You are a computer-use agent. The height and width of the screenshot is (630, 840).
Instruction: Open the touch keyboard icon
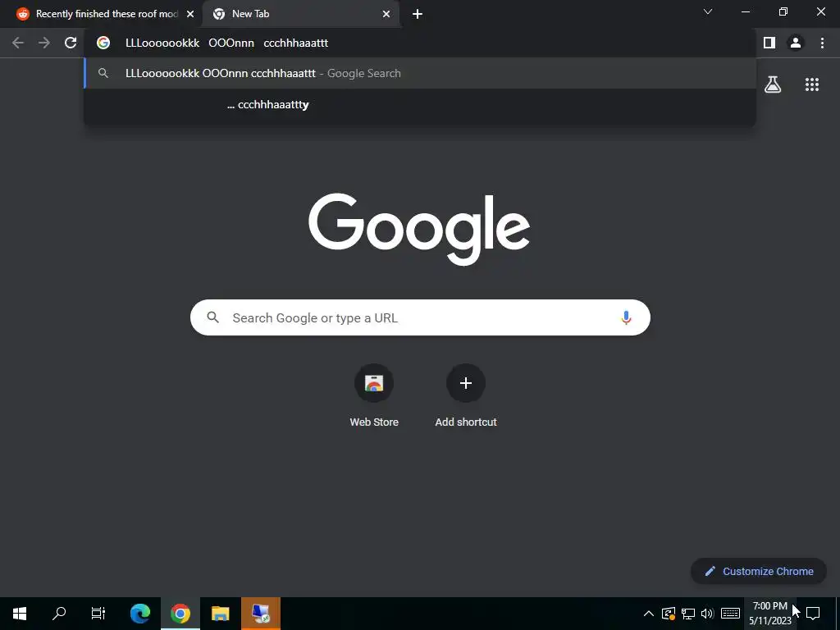point(730,614)
